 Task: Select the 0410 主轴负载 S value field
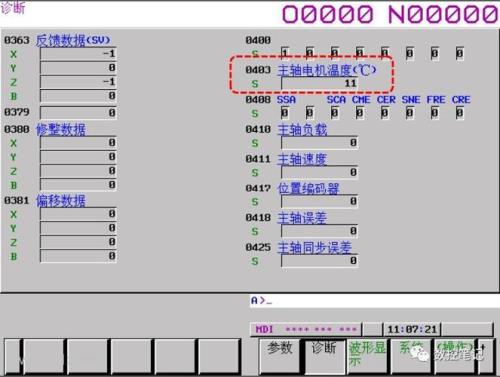(319, 143)
